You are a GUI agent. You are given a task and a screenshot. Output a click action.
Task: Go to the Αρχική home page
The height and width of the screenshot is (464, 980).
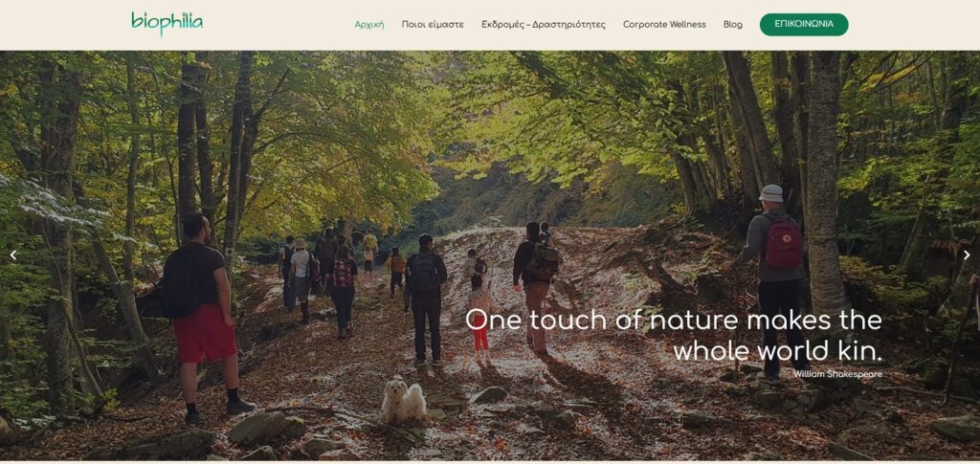point(369,25)
